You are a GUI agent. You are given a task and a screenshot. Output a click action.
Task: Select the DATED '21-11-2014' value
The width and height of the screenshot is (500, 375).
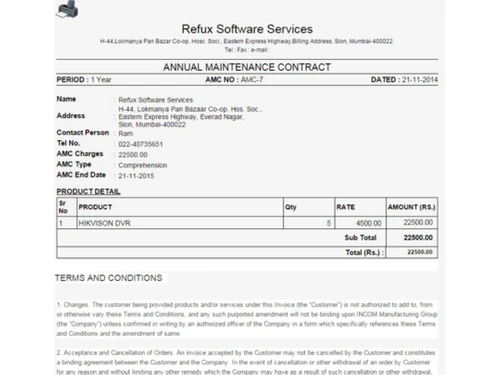click(x=420, y=80)
